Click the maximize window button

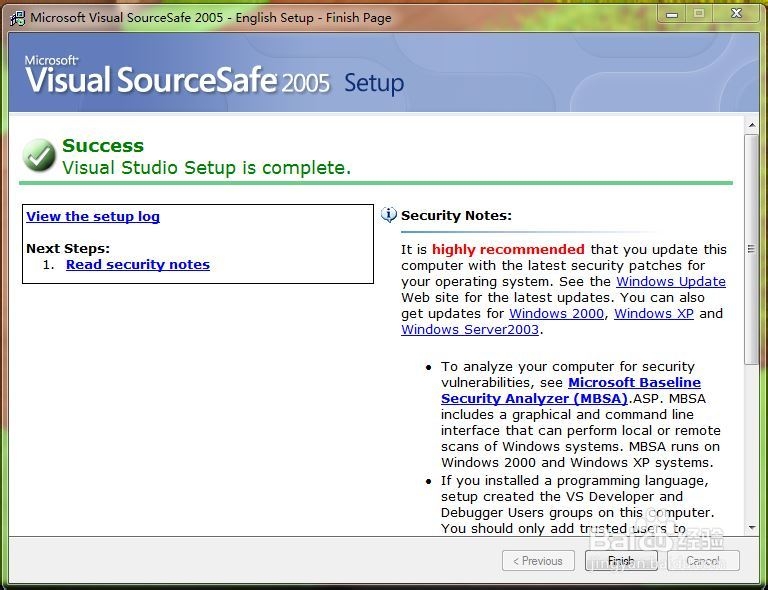(699, 14)
